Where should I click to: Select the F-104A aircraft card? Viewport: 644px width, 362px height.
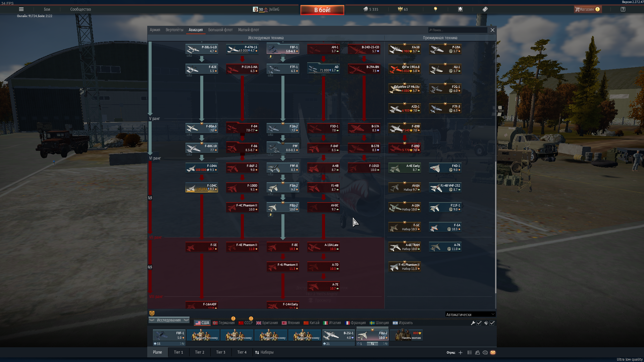pyautogui.click(x=202, y=168)
